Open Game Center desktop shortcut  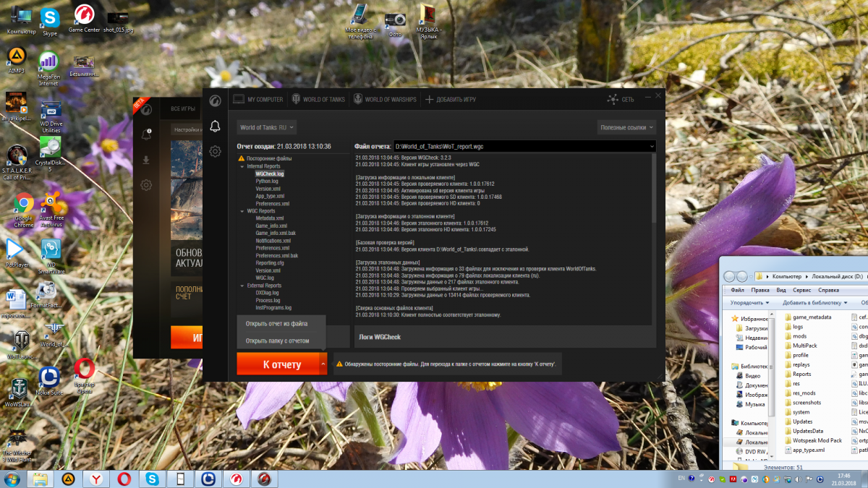[x=85, y=19]
